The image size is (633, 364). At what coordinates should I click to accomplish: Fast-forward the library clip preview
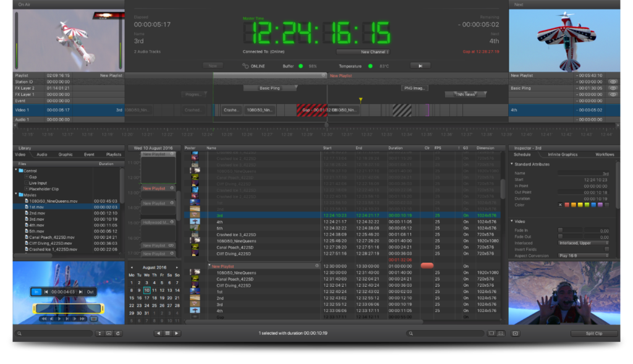tap(82, 319)
